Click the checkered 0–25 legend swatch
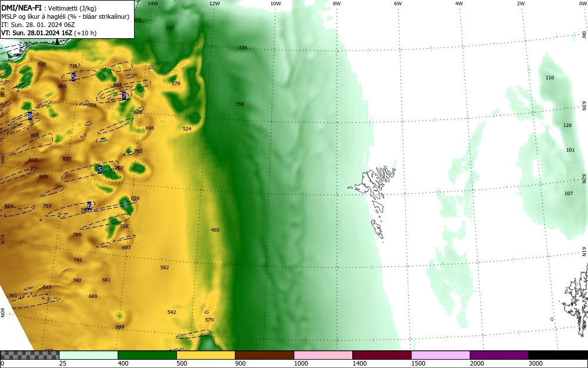Viewport: 588px width, 368px height. tap(29, 355)
